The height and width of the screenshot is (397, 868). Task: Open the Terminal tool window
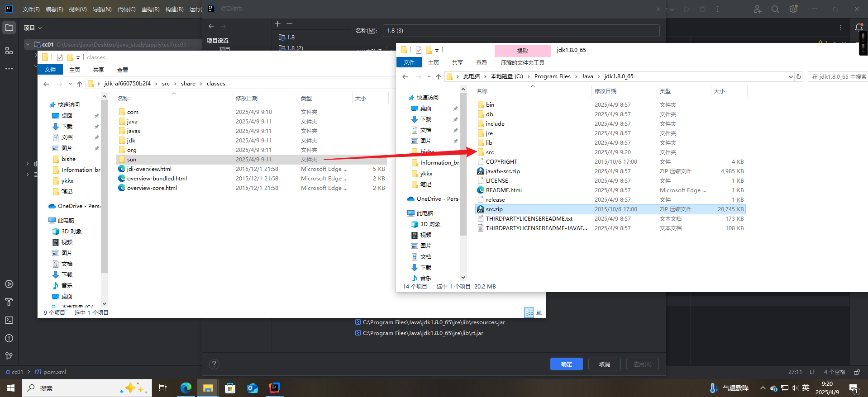(9, 320)
